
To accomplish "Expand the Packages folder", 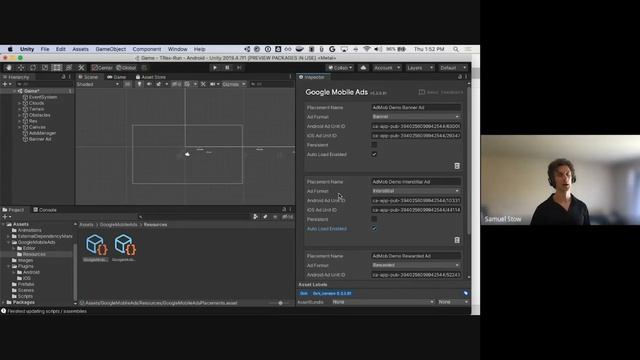I will [x=4, y=302].
